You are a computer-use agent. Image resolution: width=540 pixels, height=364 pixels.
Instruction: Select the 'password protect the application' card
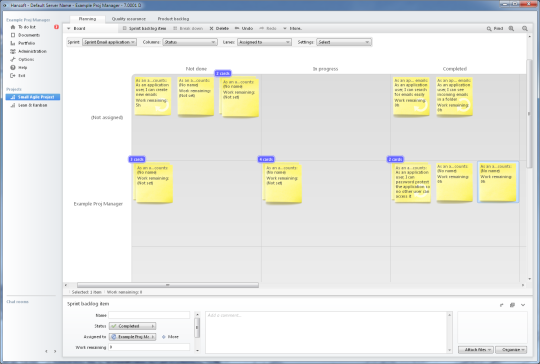click(412, 183)
